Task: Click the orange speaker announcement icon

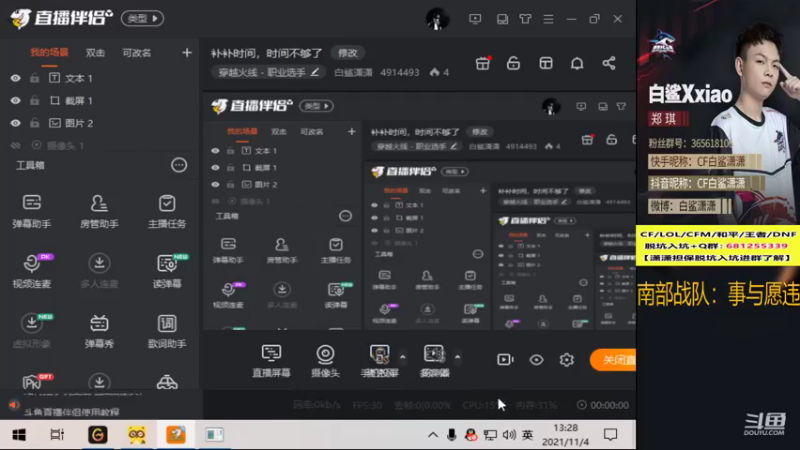Action: point(13,405)
